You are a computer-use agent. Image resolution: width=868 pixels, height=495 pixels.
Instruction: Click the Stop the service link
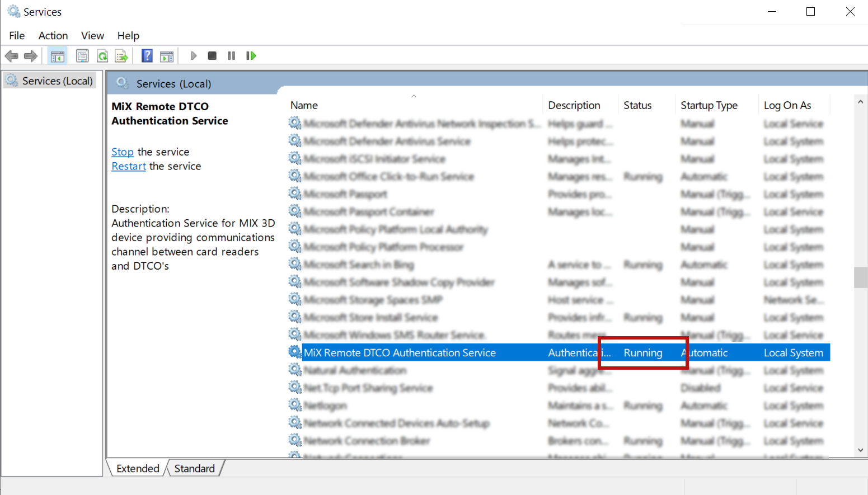tap(123, 152)
